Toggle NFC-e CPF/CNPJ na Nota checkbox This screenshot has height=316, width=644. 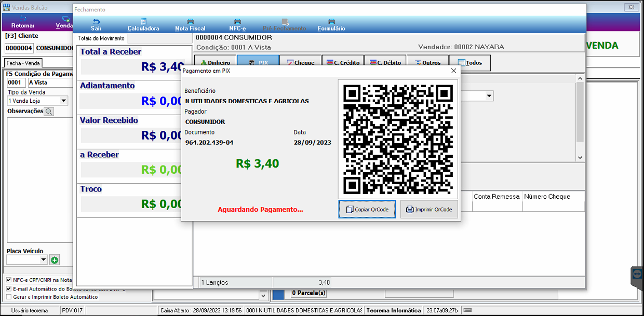click(x=8, y=280)
